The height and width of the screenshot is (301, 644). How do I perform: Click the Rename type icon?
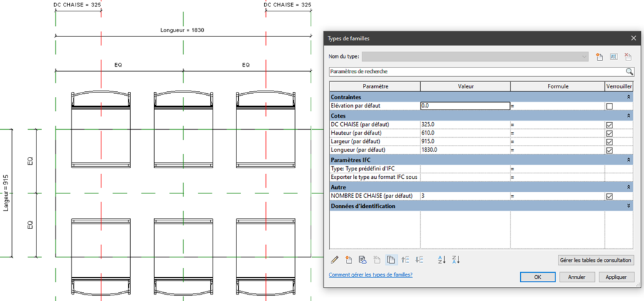pos(614,57)
